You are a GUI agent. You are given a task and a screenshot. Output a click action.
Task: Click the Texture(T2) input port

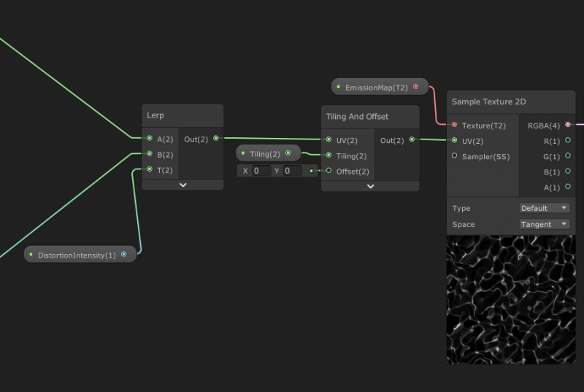click(x=455, y=125)
